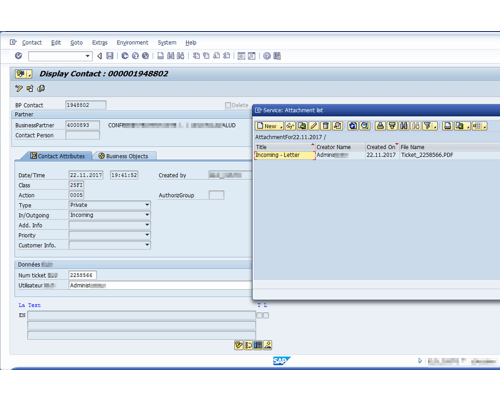This screenshot has height=400, width=500.
Task: Click the Class field 25FI
Action: click(x=76, y=185)
